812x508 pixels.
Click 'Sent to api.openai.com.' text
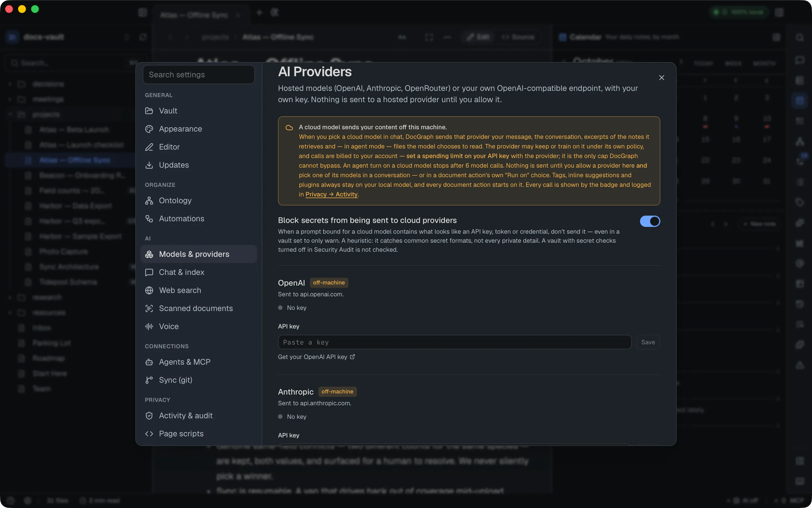(x=311, y=294)
